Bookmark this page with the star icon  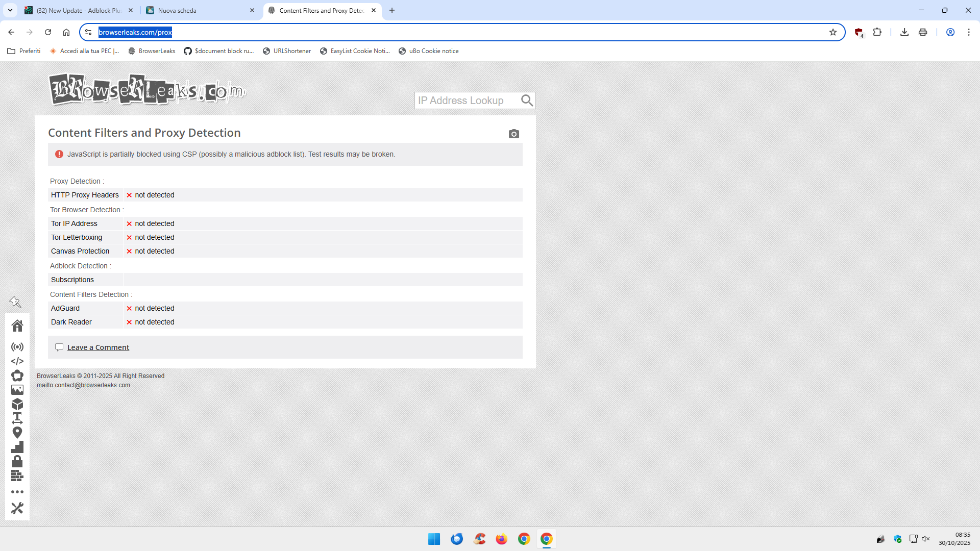[x=833, y=32]
